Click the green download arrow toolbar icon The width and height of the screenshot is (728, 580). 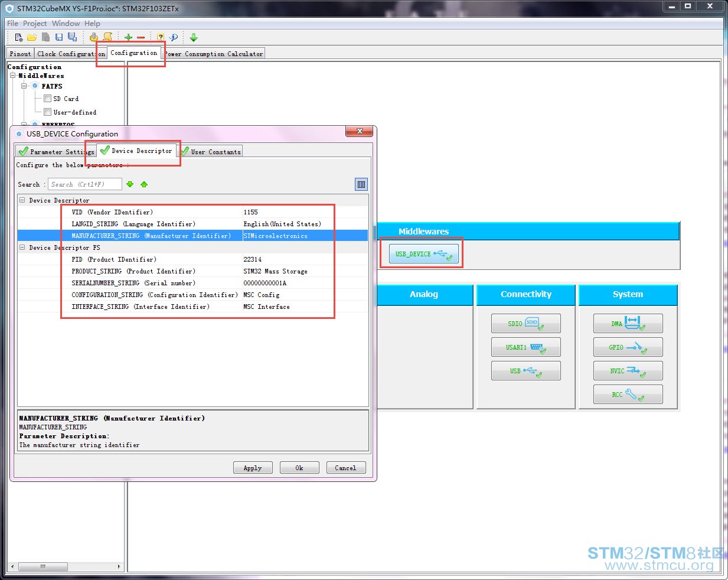[194, 37]
